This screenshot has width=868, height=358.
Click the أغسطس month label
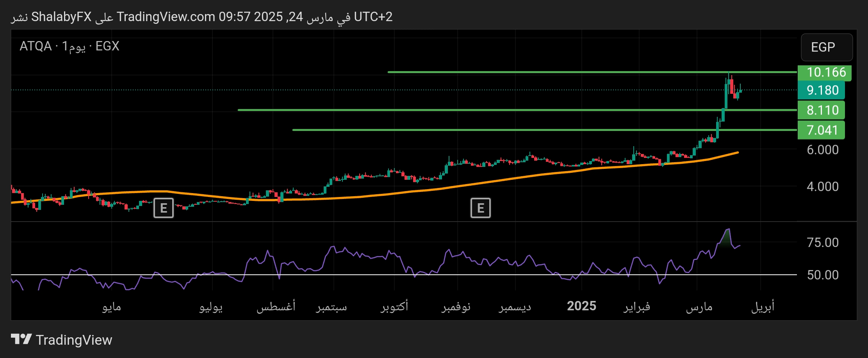click(x=276, y=306)
